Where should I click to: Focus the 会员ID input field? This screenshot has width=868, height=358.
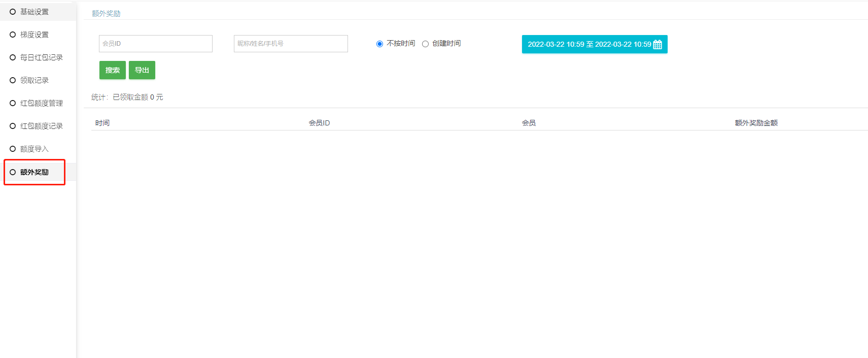155,44
